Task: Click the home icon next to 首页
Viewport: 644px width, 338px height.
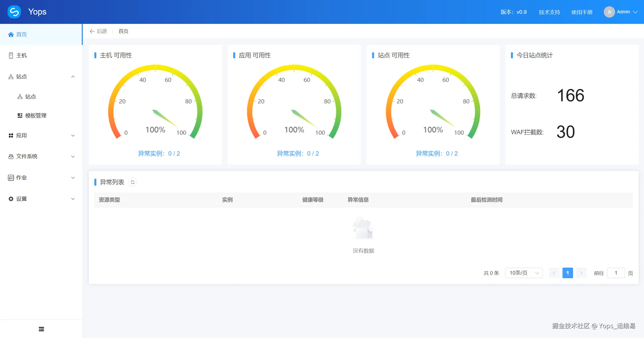Action: coord(11,34)
